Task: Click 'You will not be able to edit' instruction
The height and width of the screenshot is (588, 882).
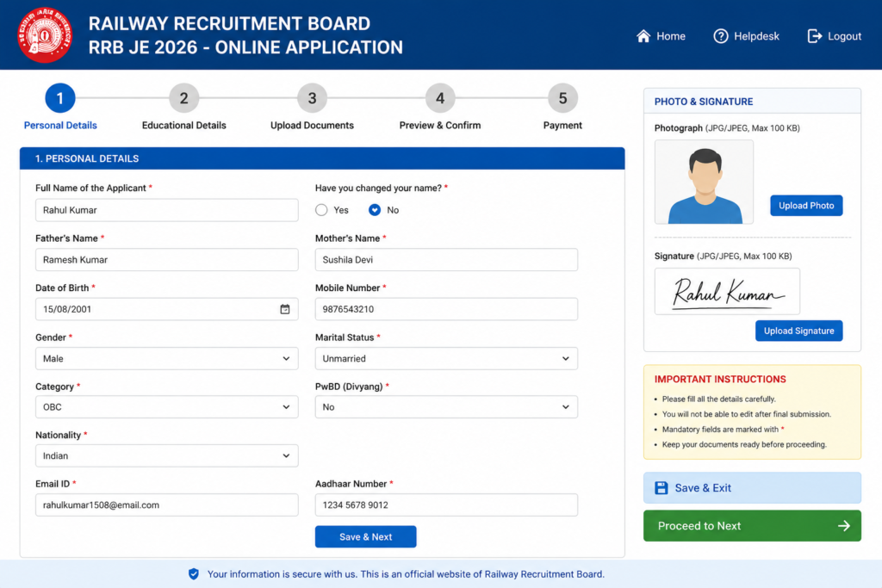Action: point(747,414)
